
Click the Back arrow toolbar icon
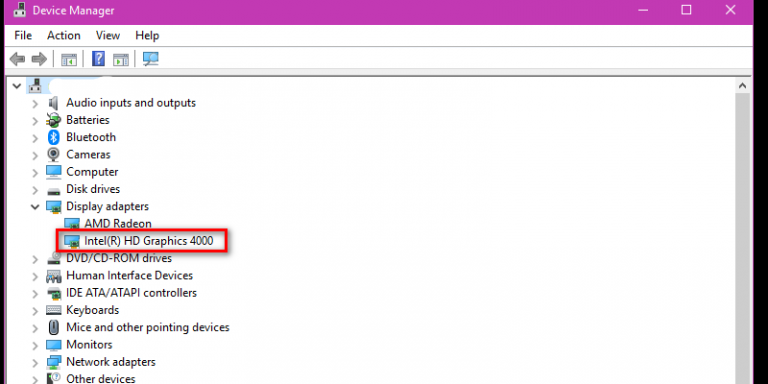[x=17, y=59]
